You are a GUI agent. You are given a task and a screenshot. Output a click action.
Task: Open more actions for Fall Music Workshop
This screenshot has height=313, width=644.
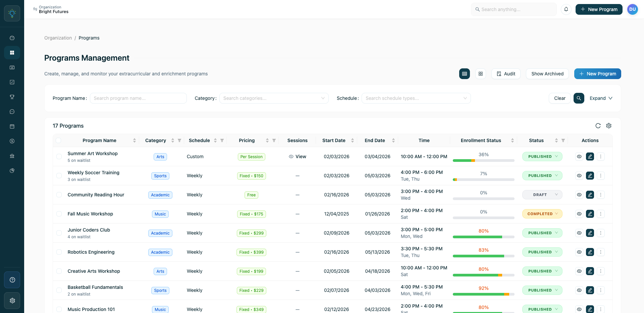click(x=601, y=214)
